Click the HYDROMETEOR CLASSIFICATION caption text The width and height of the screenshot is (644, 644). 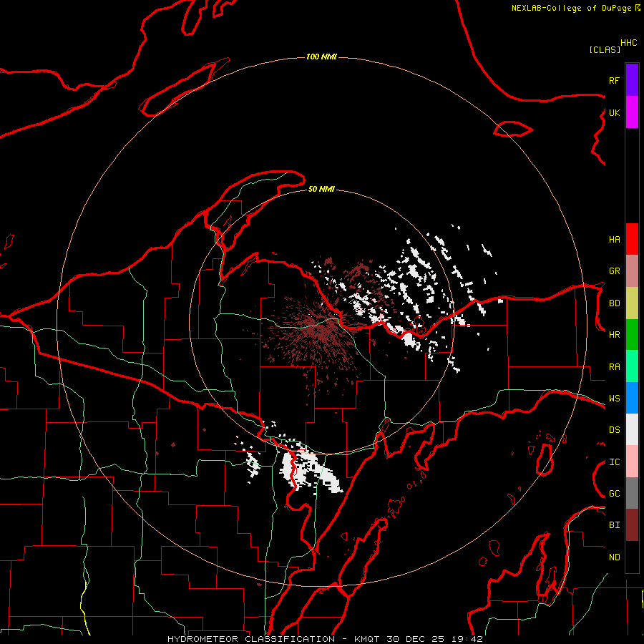click(x=251, y=639)
